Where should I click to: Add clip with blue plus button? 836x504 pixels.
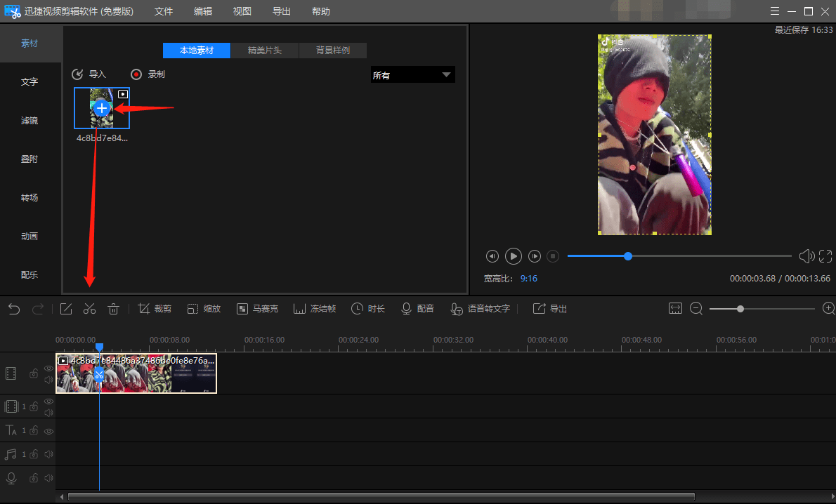[102, 108]
